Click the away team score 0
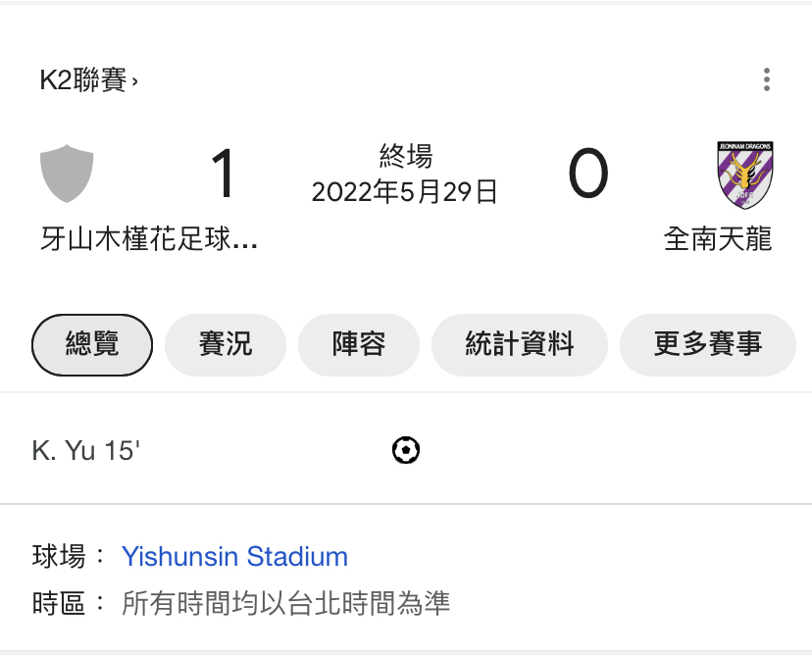This screenshot has width=812, height=655. (x=588, y=175)
